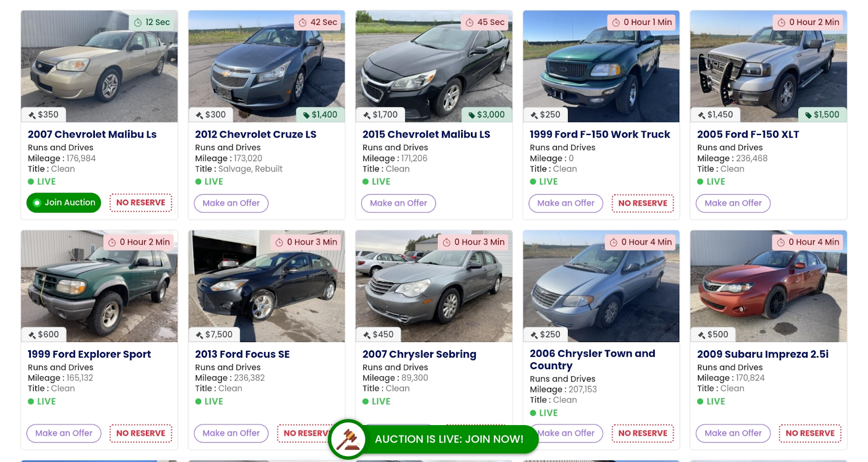868x462 pixels.
Task: Make an Offer on the 2012 Chevrolet Cruze
Action: click(231, 203)
